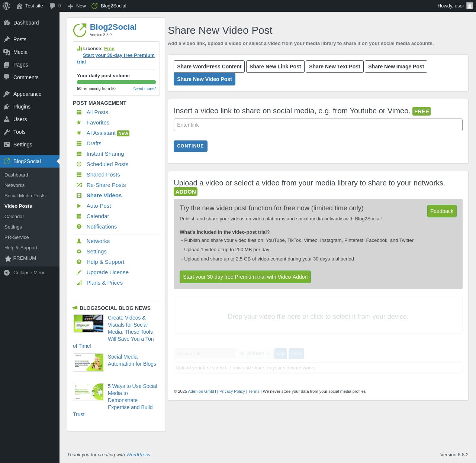Click the Networks person icon in plugin panel
This screenshot has width=476, height=463.
[x=79, y=241]
